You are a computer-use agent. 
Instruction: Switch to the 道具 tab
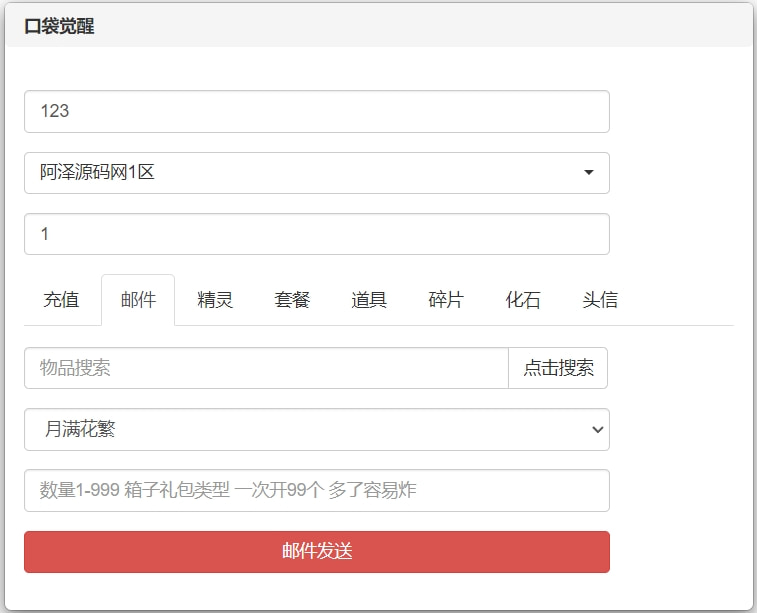369,300
